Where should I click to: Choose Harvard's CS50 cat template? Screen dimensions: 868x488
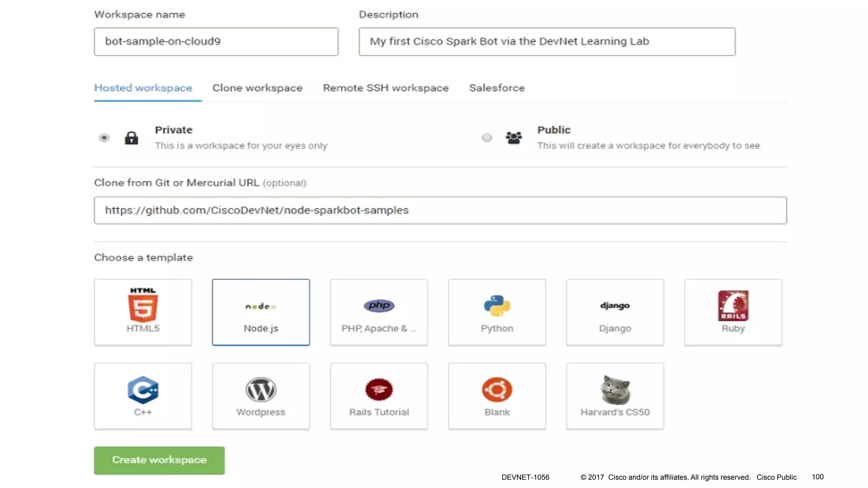pyautogui.click(x=615, y=390)
